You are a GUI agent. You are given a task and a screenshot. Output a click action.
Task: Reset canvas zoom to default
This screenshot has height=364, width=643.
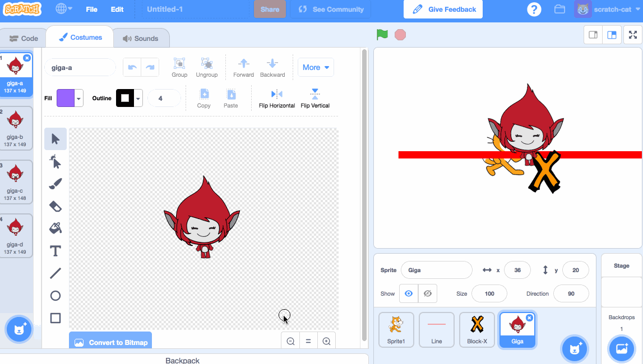click(x=308, y=341)
